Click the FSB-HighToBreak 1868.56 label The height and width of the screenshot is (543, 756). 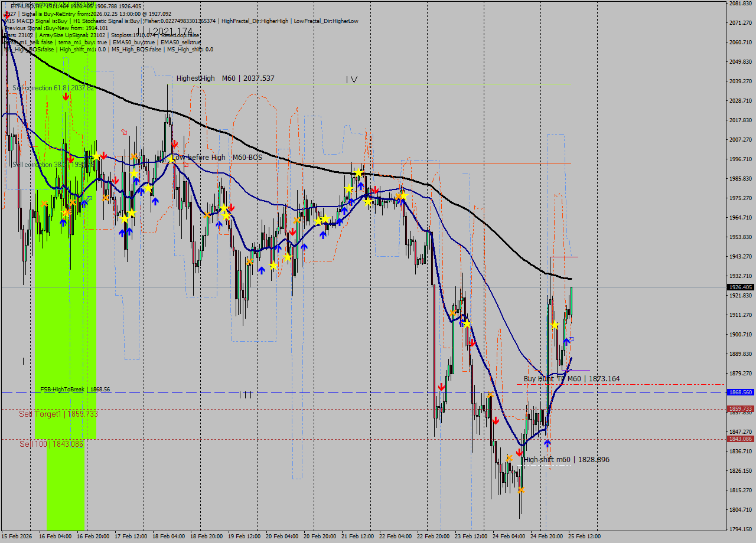(75, 390)
